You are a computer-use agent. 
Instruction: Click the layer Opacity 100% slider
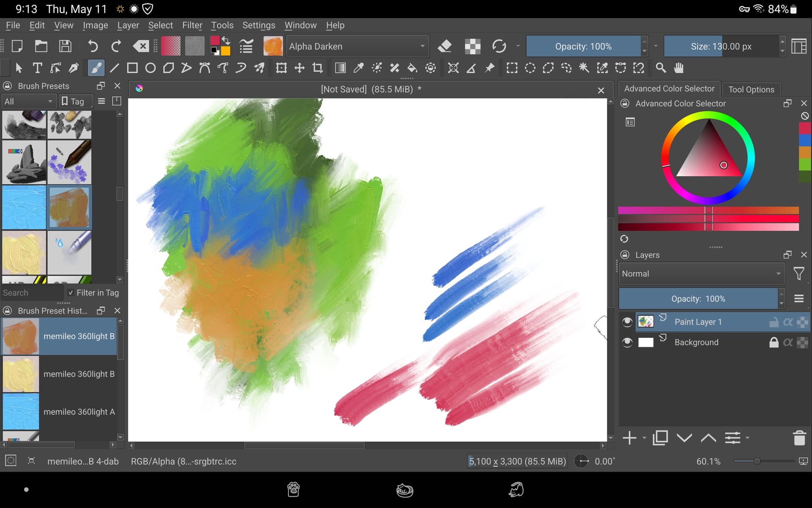click(x=698, y=299)
